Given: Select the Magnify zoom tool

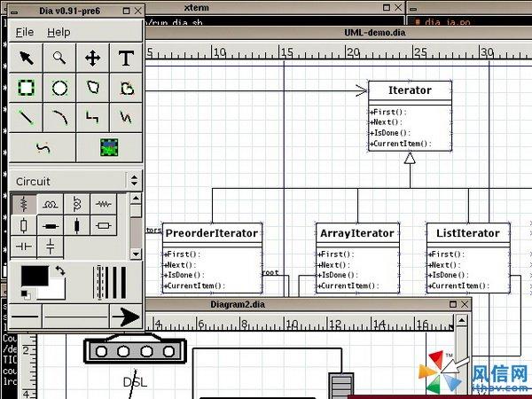Looking at the screenshot, I should [x=59, y=58].
